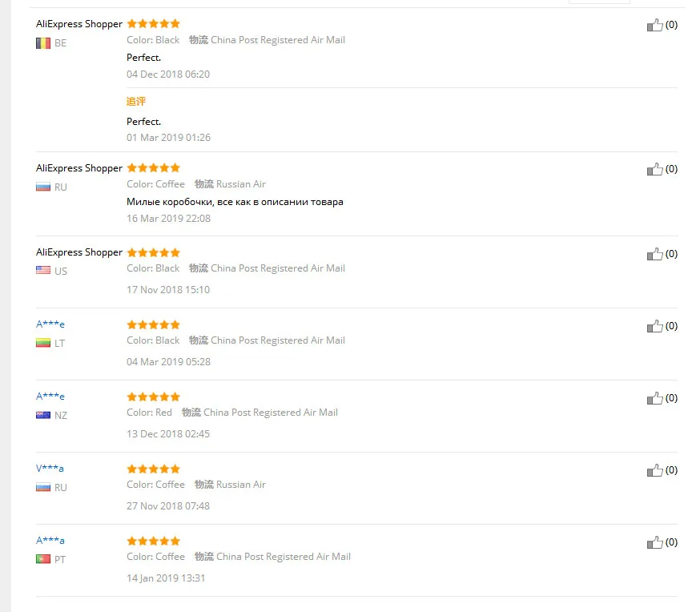Click the Lithuania flag next to LT
The height and width of the screenshot is (612, 700).
pyautogui.click(x=43, y=343)
